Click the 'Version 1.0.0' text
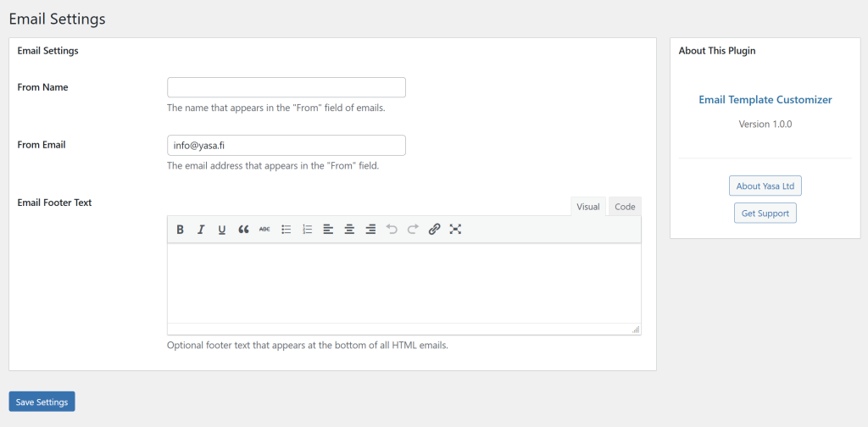 click(x=765, y=125)
